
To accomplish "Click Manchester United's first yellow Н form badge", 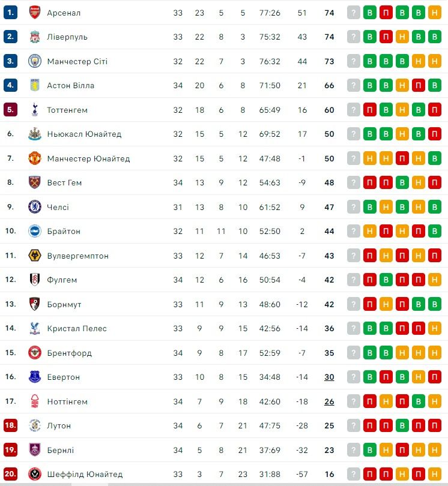I will tap(370, 158).
